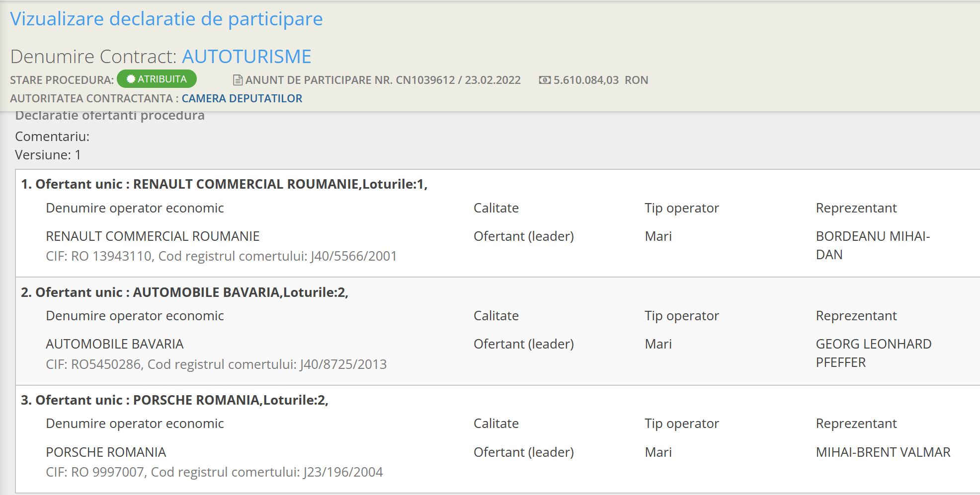Click the announcement number CN1039612 text
The width and height of the screenshot is (980, 495).
[425, 80]
